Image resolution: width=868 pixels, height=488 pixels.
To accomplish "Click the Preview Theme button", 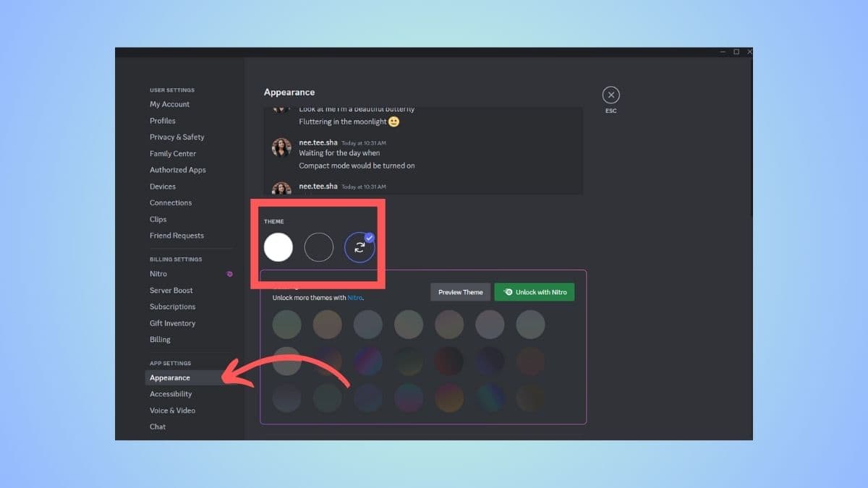I will coord(461,292).
